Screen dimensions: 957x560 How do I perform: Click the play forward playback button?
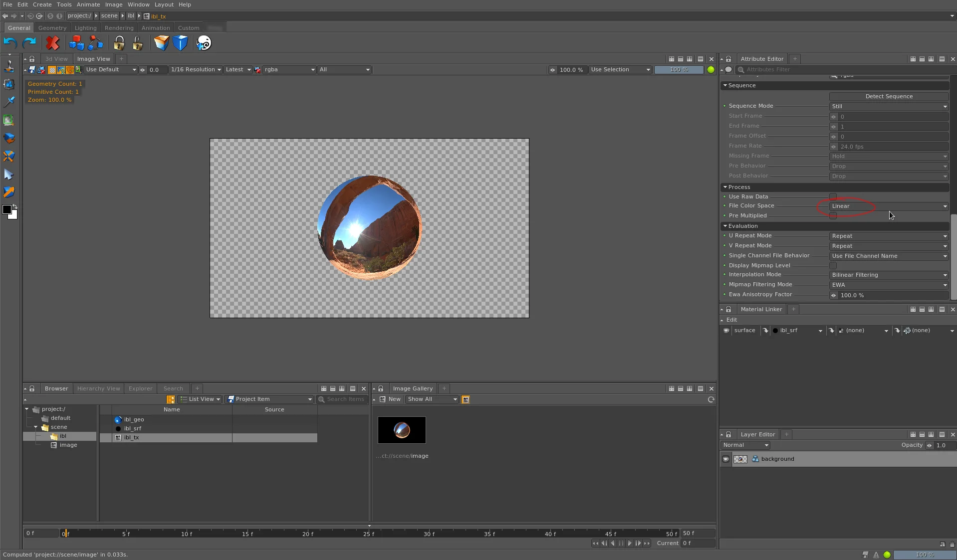(x=630, y=544)
